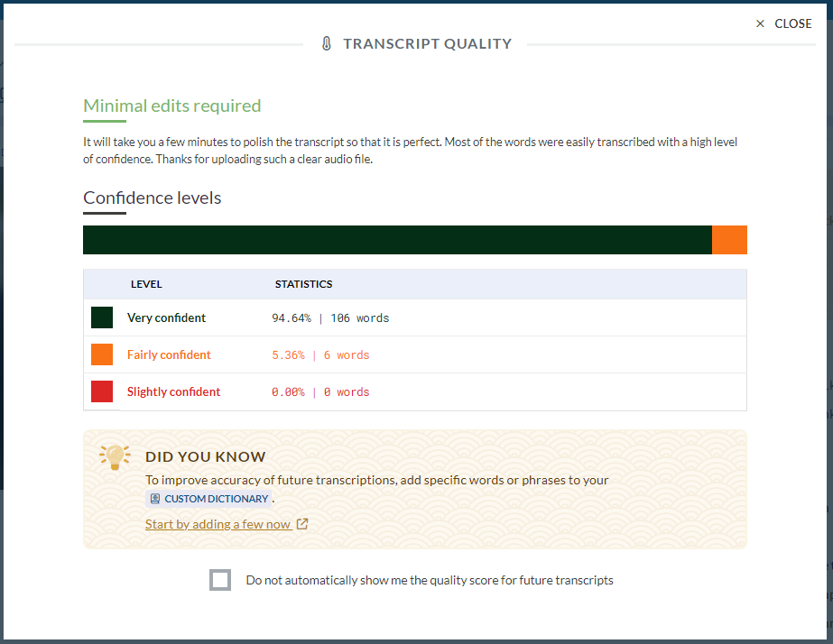Screen dimensions: 833x644
Task: Select the orange Fairly confident swatch
Action: coord(102,354)
